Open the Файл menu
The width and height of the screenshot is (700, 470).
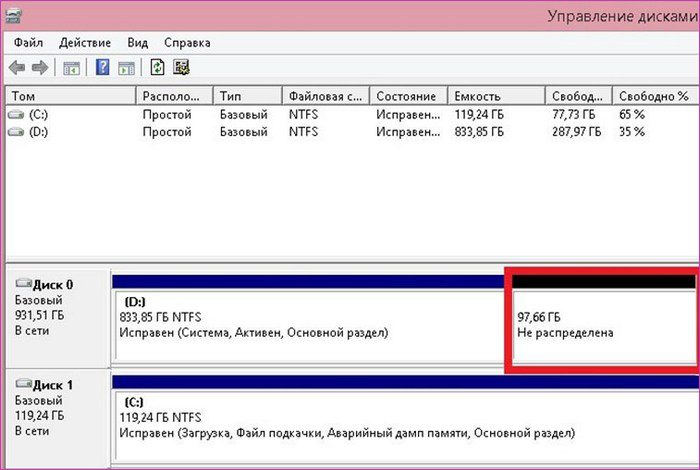pyautogui.click(x=29, y=43)
